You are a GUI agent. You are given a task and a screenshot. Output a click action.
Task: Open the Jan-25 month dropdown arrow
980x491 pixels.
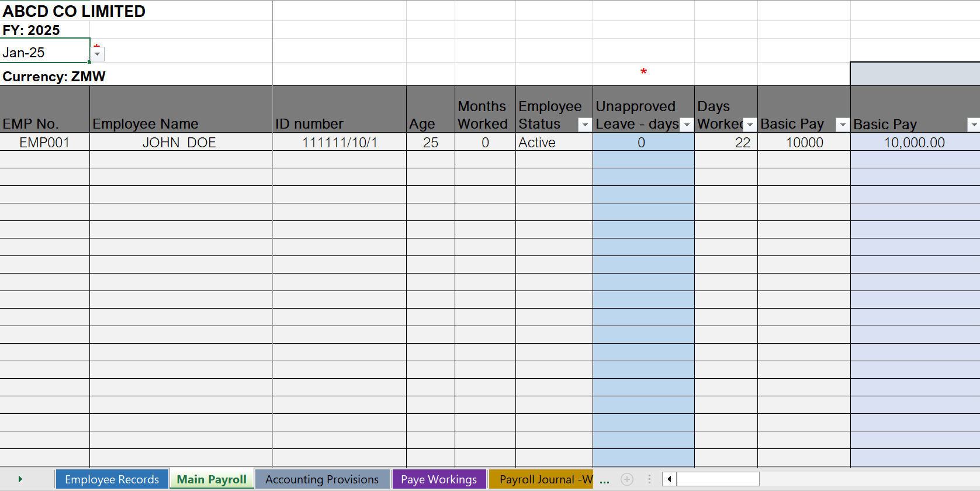pyautogui.click(x=98, y=54)
